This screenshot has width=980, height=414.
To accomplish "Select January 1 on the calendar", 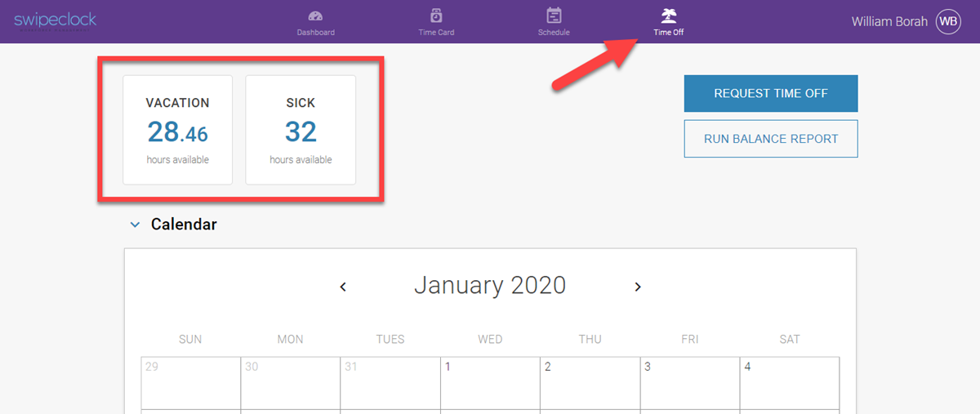I will coord(490,382).
